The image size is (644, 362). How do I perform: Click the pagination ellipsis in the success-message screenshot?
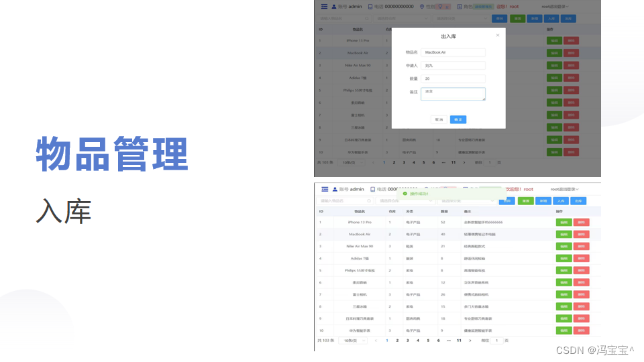(449, 341)
